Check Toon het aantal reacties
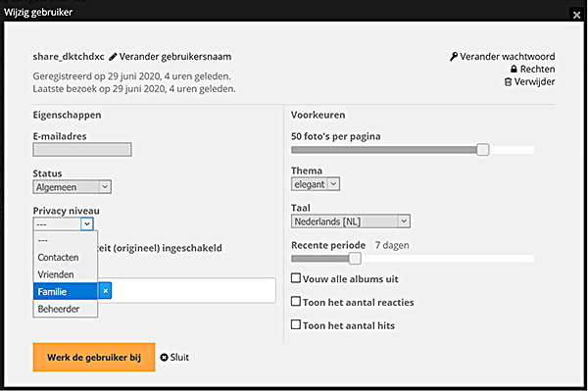This screenshot has height=391, width=588. click(296, 302)
